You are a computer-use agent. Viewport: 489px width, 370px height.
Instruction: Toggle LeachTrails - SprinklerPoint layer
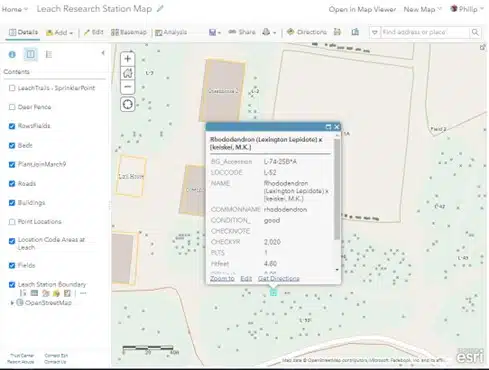click(12, 88)
